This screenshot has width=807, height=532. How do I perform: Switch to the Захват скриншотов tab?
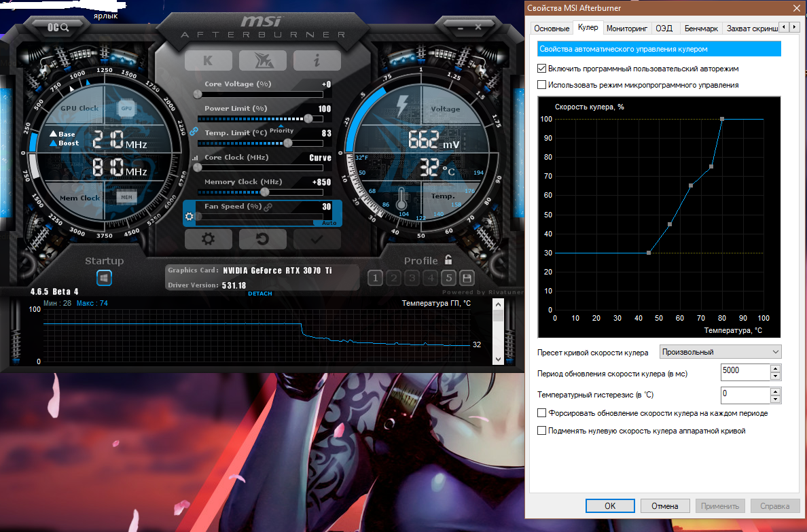[x=751, y=29]
